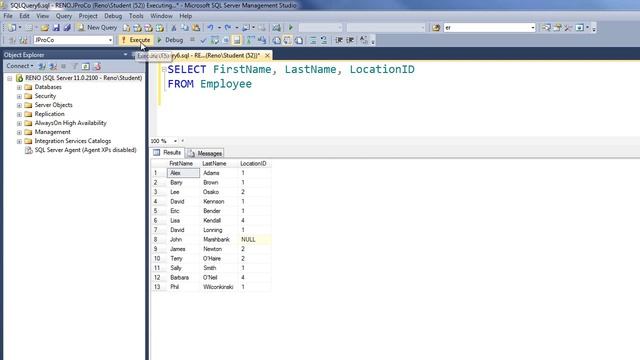Click the Query Options icon
The height and width of the screenshot is (360, 640).
click(226, 40)
